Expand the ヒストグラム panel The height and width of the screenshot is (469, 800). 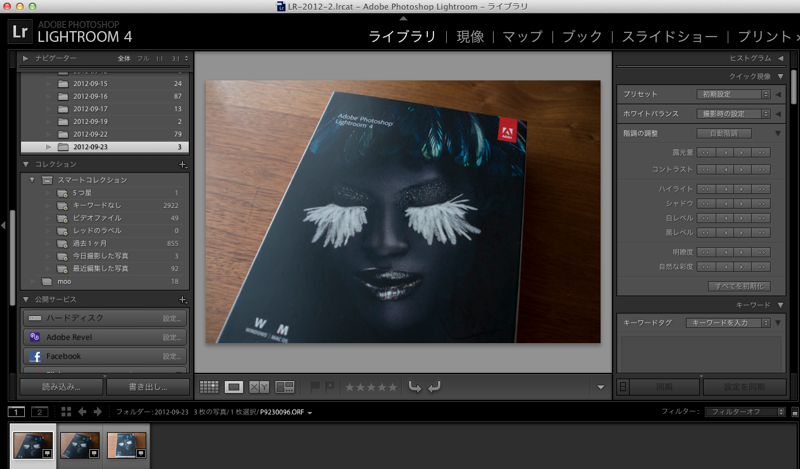(x=781, y=58)
